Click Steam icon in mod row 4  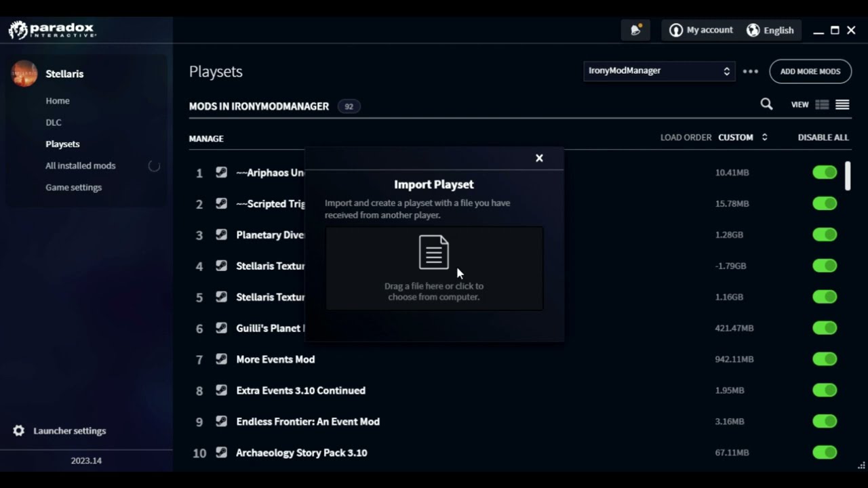(x=221, y=266)
